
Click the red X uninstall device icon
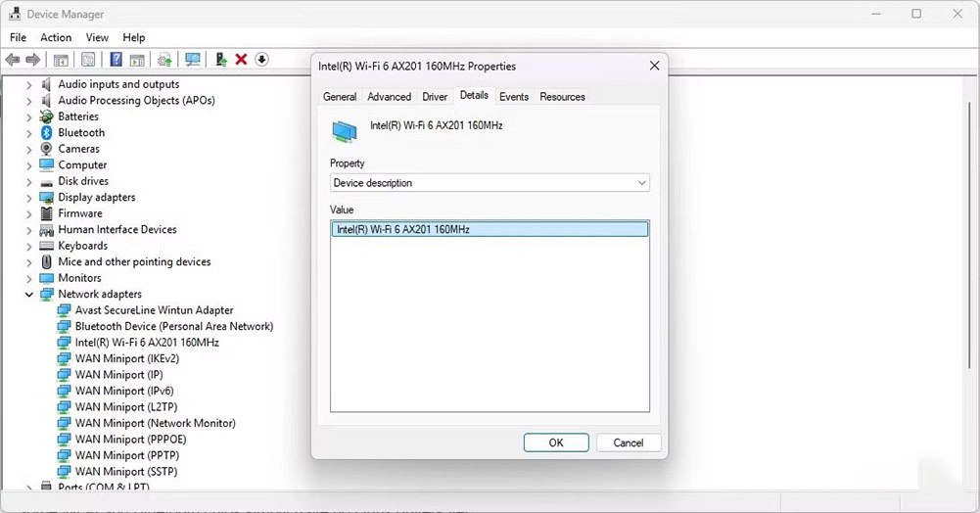[241, 60]
